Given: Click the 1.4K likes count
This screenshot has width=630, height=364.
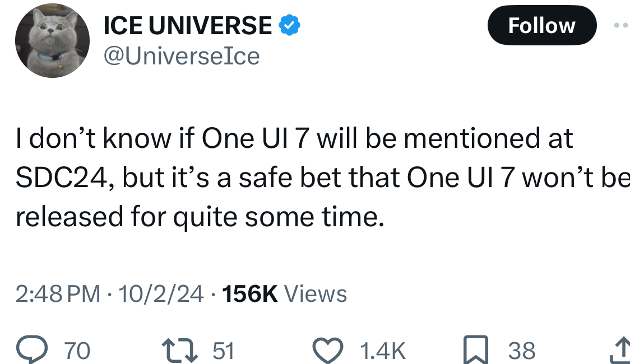Looking at the screenshot, I should pyautogui.click(x=383, y=351).
